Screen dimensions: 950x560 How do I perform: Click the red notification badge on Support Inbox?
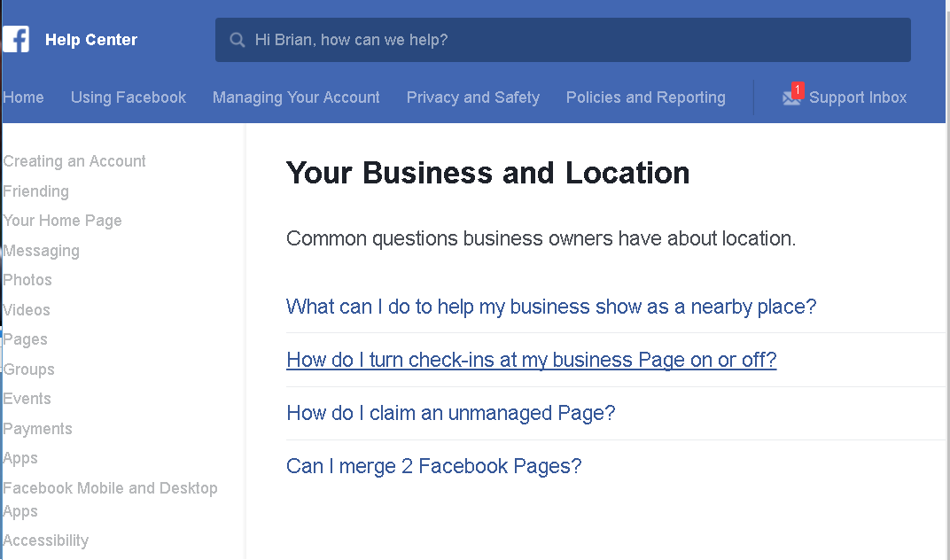797,89
